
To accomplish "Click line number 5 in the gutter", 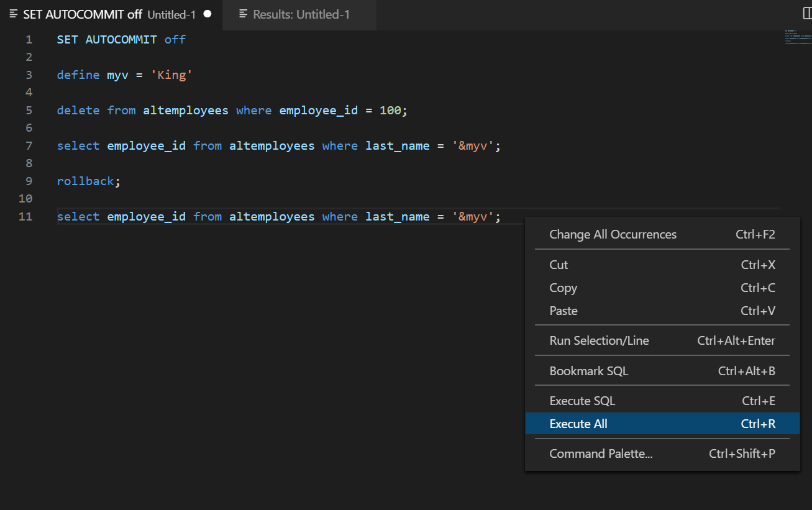I will tap(29, 110).
